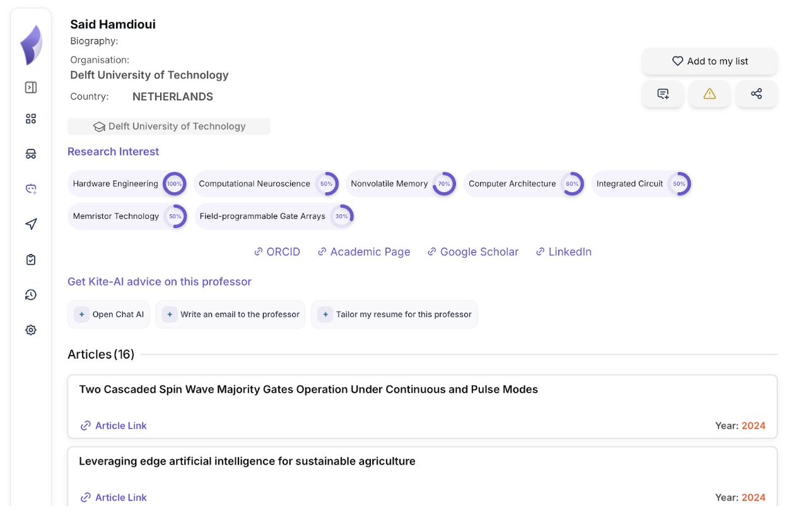The image size is (791, 532).
Task: Select Tailor my resume for this professor
Action: click(x=395, y=315)
